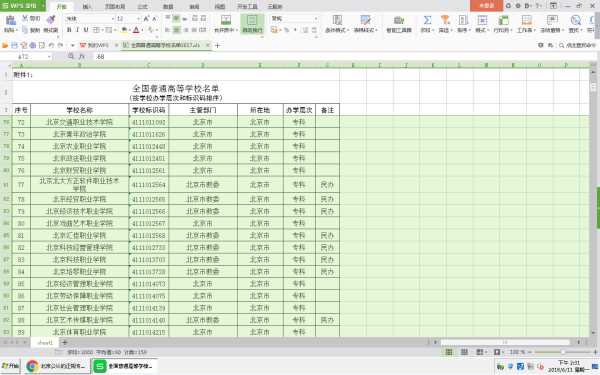Click the Smart Toolbox icon
Screen dimensions: 600x375
[399, 20]
